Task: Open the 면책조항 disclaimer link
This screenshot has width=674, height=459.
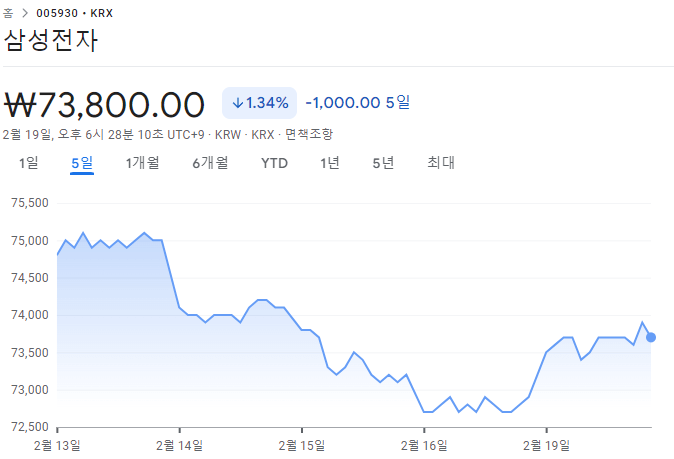Action: tap(309, 135)
